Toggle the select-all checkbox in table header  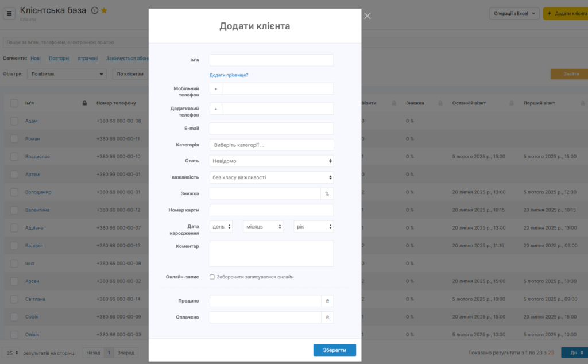(14, 103)
